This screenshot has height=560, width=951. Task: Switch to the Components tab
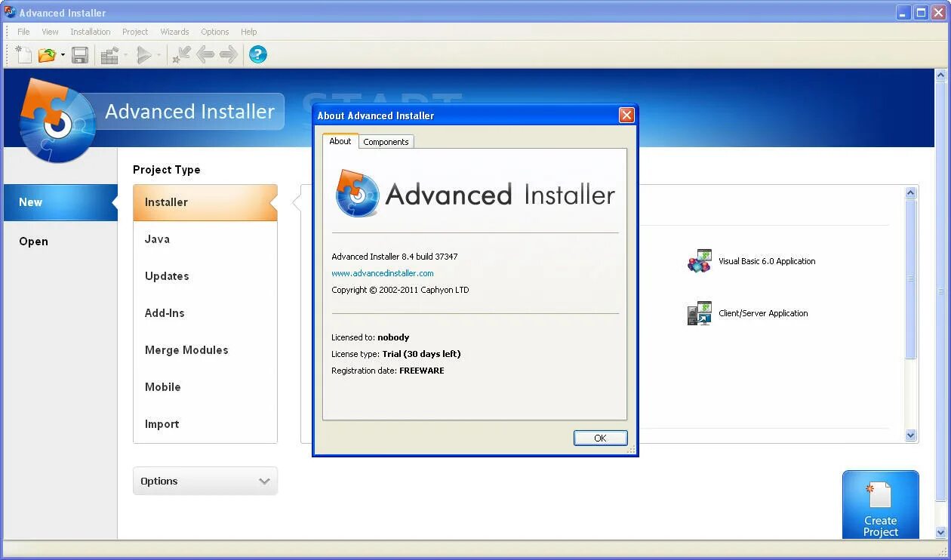386,142
